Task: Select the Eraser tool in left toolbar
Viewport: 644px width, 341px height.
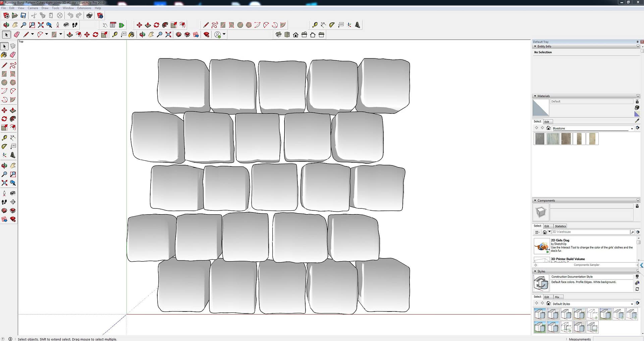Action: tap(13, 55)
